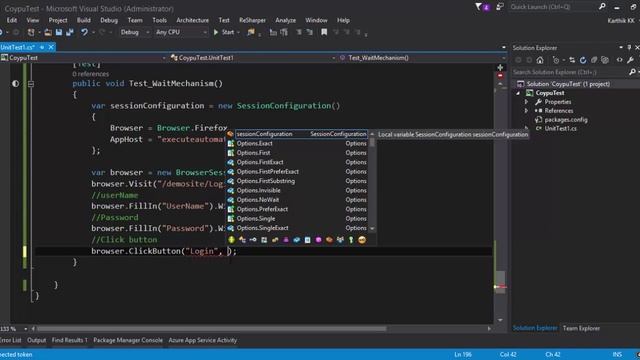640x360 pixels.
Task: Click the Show All Files icon in Solution Explorer
Action: tap(605, 60)
